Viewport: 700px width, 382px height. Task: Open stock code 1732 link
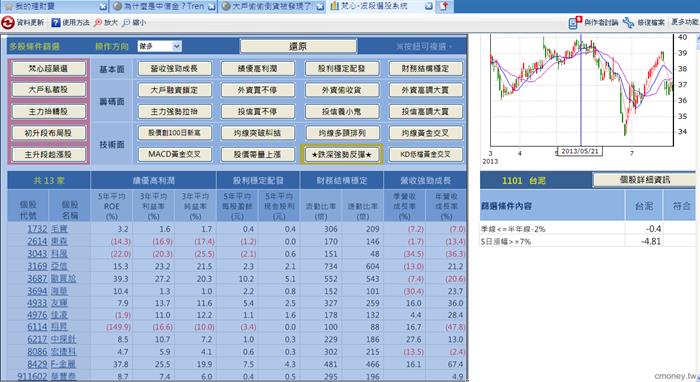[37, 228]
